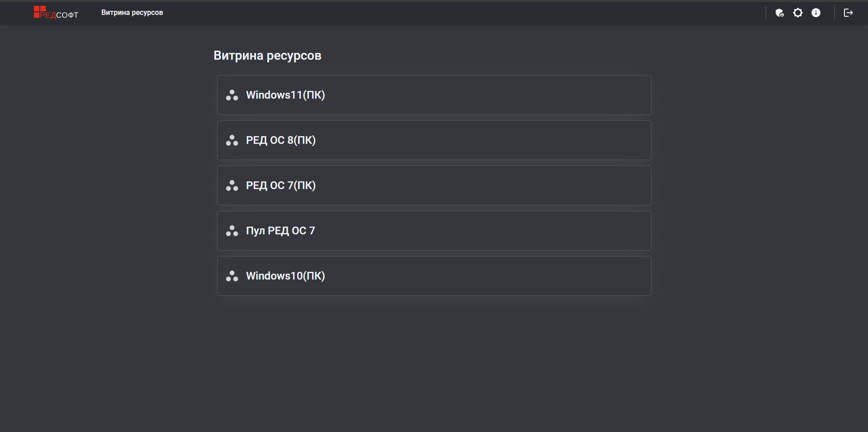The height and width of the screenshot is (432, 868).
Task: Click the pool icon beside Пул РЕД ОС 7
Action: [x=232, y=231]
